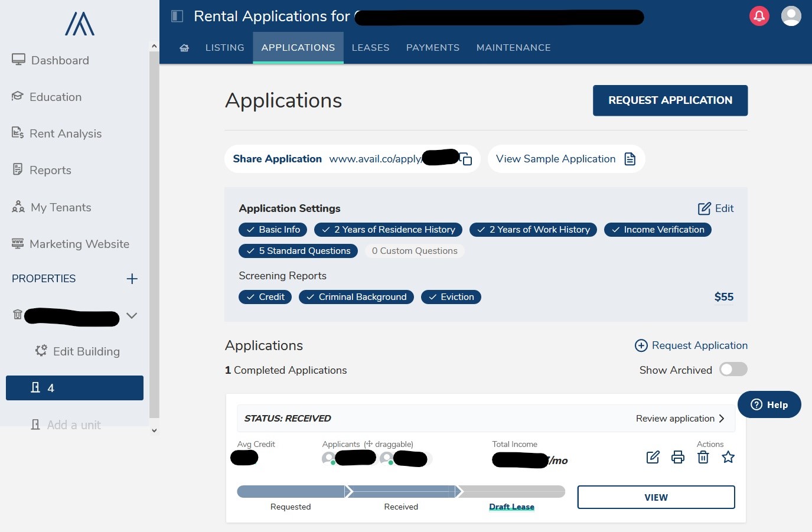Viewport: 812px width, 532px height.
Task: Open notifications via the bell icon
Action: tap(759, 16)
